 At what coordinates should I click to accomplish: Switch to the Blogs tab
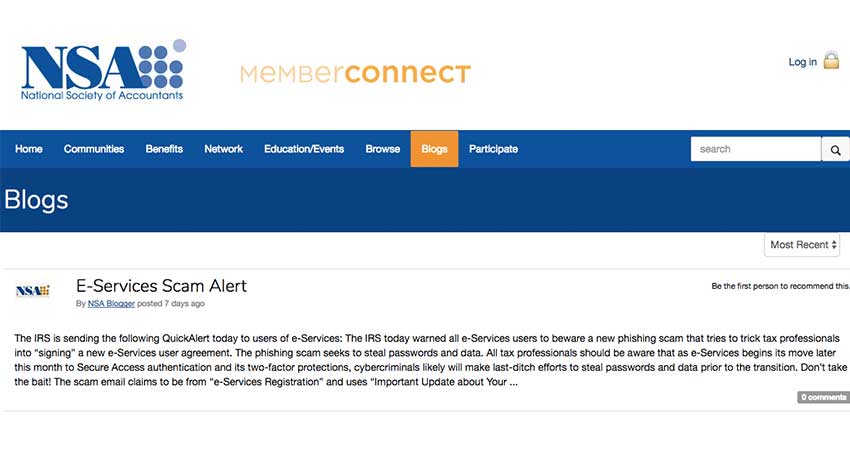434,149
